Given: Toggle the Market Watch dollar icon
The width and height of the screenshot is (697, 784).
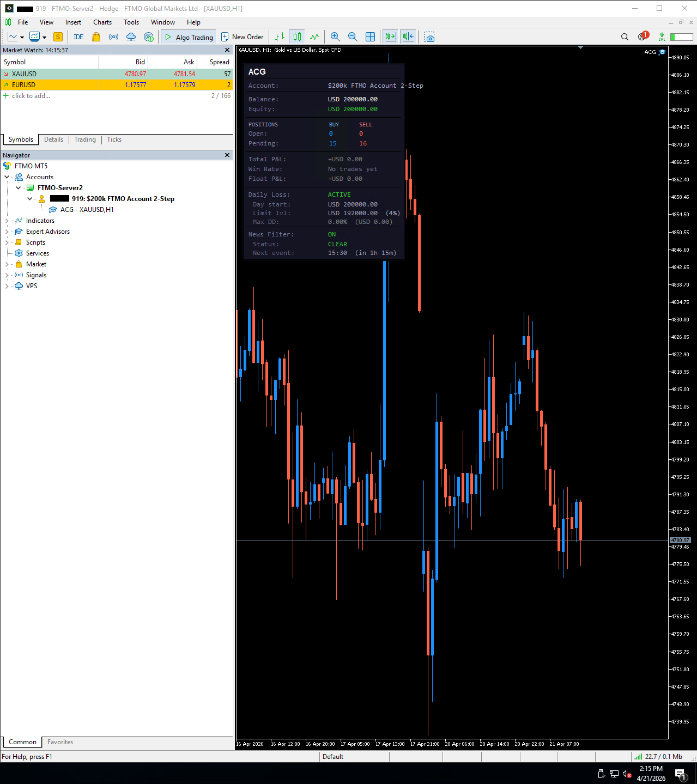Looking at the screenshot, I should pos(58,37).
